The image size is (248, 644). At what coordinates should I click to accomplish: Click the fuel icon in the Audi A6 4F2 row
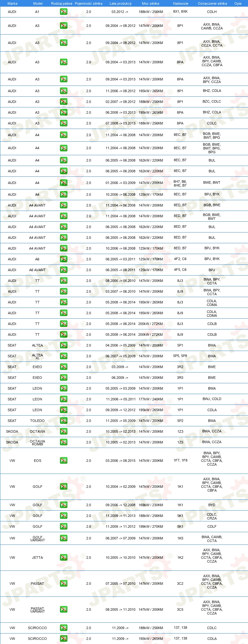[63, 259]
